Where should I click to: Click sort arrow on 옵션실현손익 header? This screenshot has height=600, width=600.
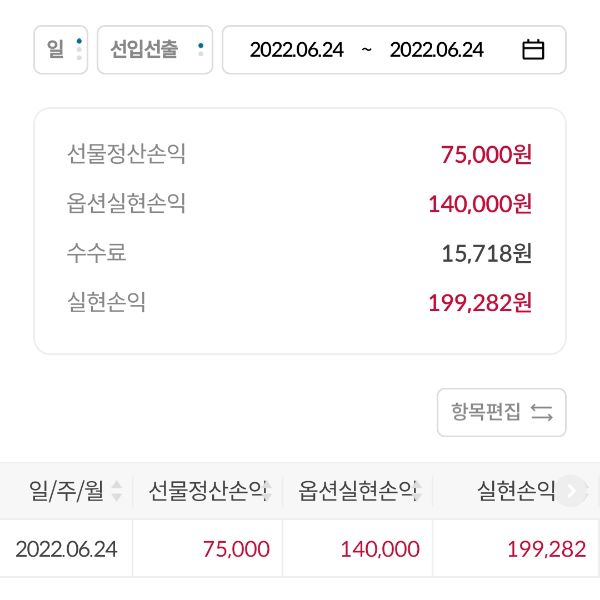[x=417, y=491]
